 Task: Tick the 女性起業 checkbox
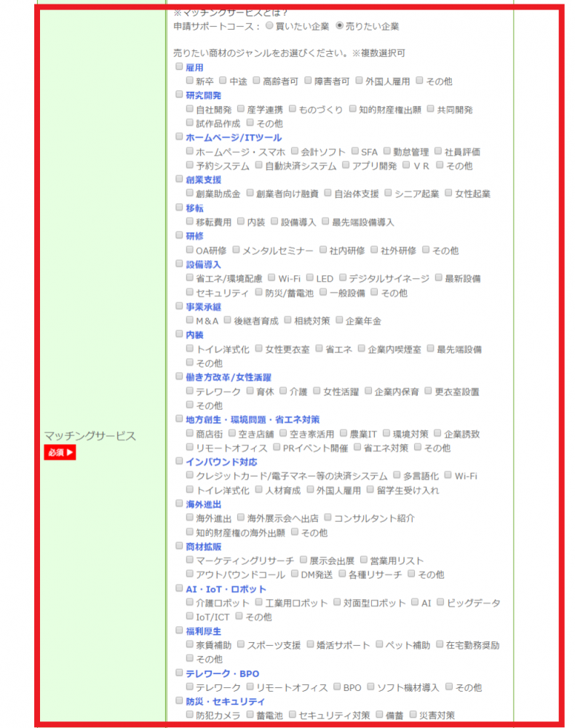[448, 193]
